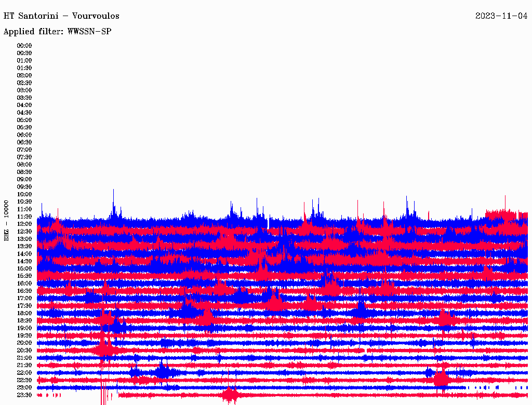Select the 01:00 time label
The height and width of the screenshot is (405, 532).
pyautogui.click(x=24, y=61)
